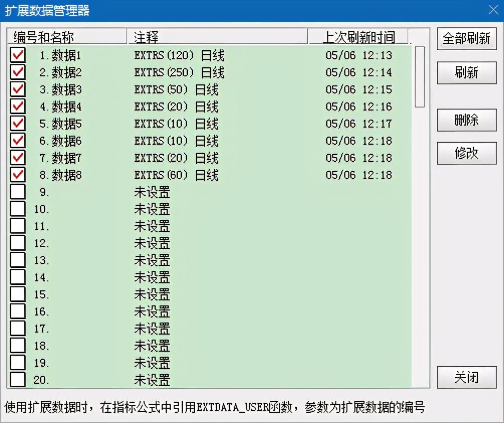Click the 全部刷新 button
The width and height of the screenshot is (504, 423).
click(x=466, y=39)
